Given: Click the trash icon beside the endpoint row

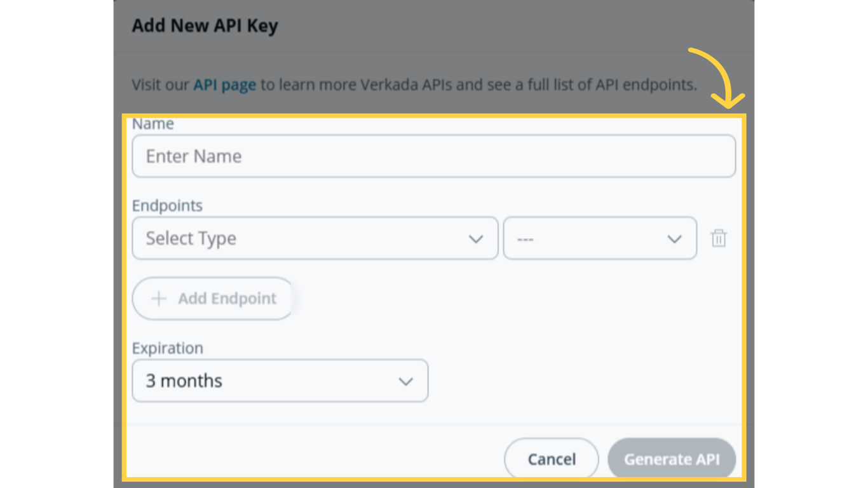Looking at the screenshot, I should pos(719,238).
